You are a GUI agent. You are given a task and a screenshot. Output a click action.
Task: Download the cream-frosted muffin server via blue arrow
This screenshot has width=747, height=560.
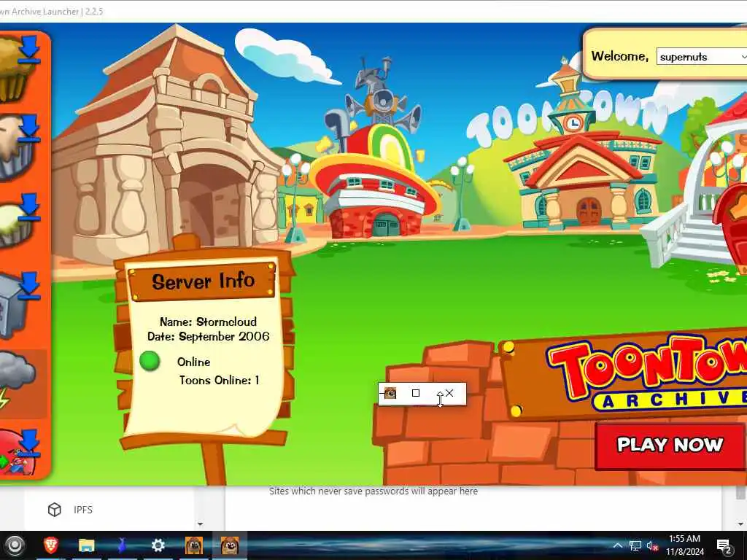29,128
